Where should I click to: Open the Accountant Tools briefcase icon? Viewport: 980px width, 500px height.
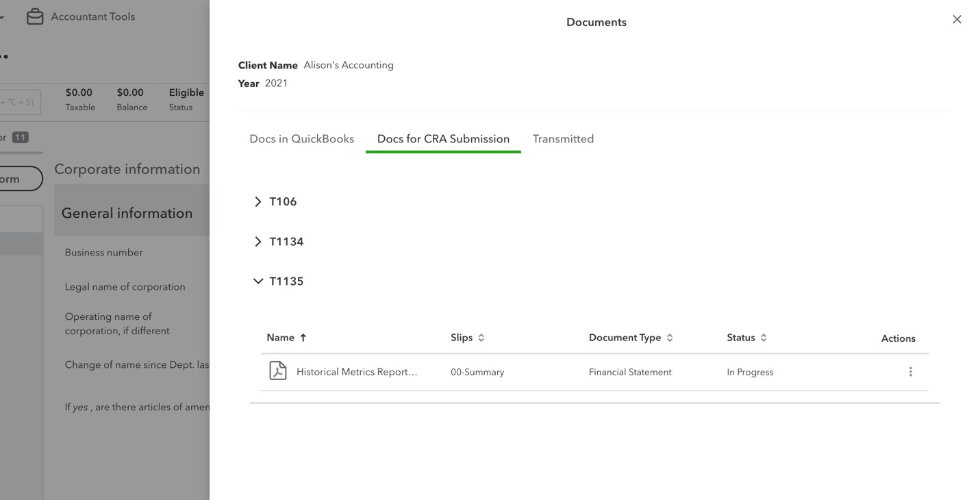pos(34,16)
